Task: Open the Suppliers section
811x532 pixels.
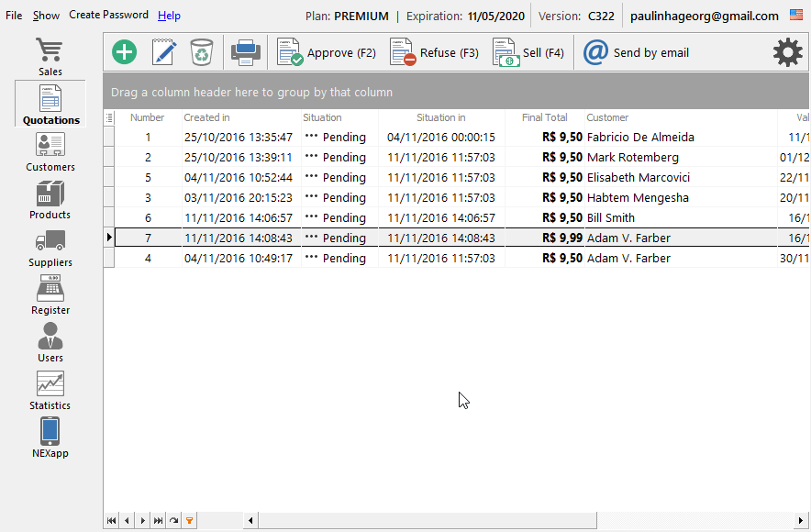Action: 50,247
